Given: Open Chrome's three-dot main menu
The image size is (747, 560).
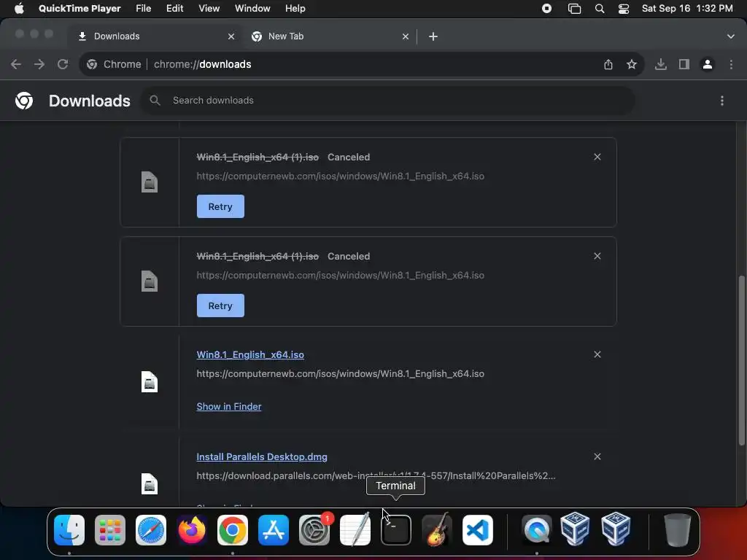Looking at the screenshot, I should 731,64.
